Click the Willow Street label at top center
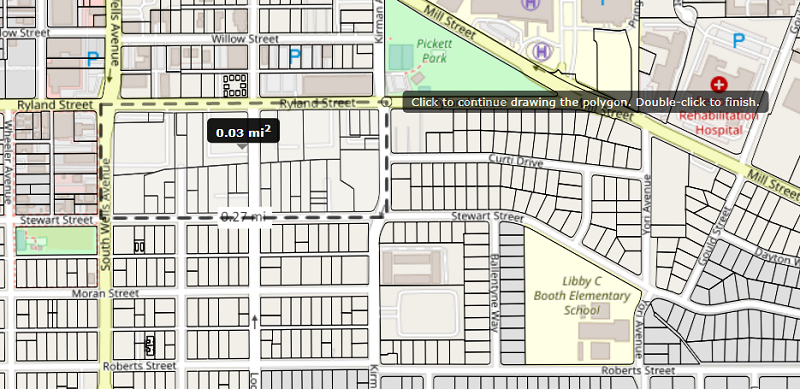This screenshot has width=800, height=389. point(245,39)
